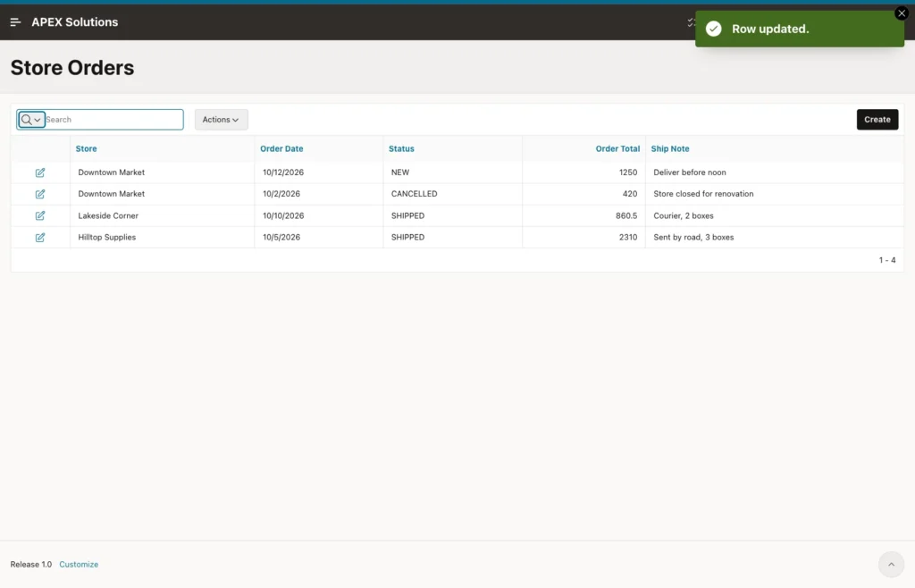The image size is (915, 588).
Task: Open the Actions menu
Action: [222, 120]
